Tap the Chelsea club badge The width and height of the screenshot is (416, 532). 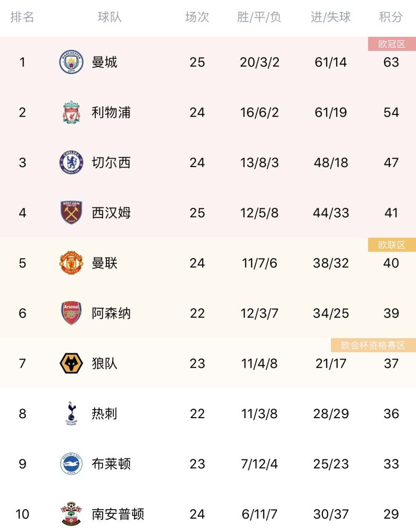(71, 162)
